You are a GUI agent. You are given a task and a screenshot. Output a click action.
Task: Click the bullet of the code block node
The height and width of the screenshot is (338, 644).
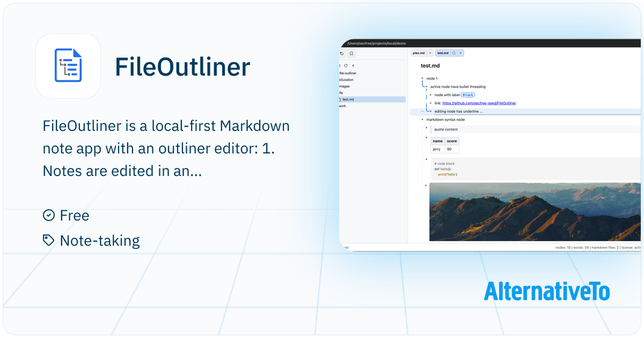(426, 159)
